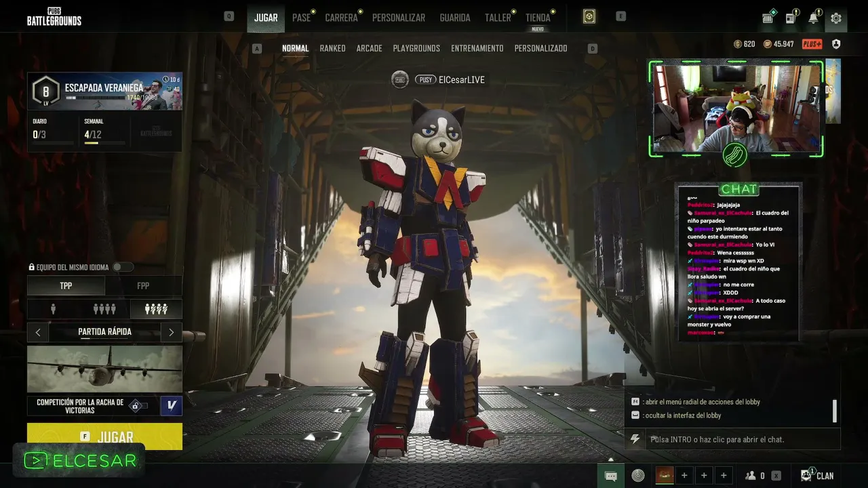Open the Clan button
Image resolution: width=868 pixels, height=488 pixels.
817,476
